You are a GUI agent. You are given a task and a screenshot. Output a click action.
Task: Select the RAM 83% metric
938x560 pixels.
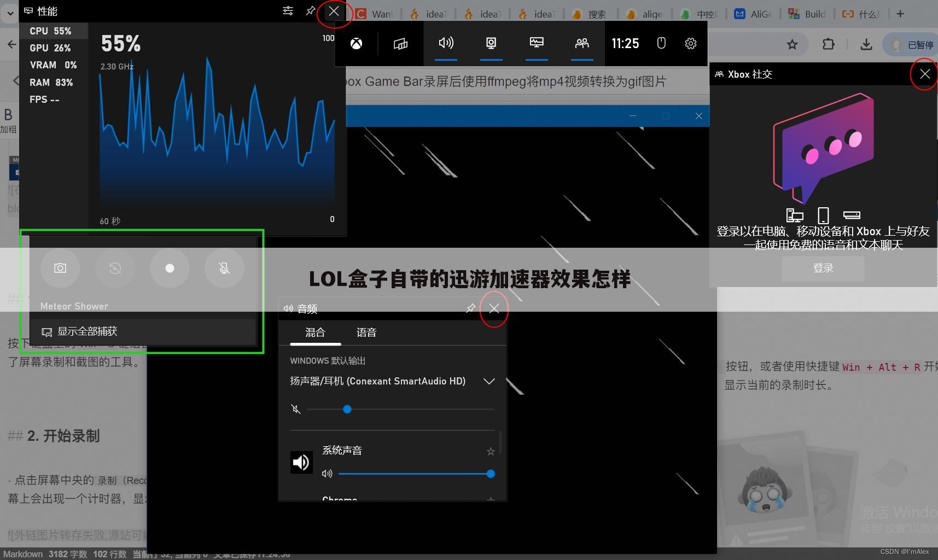(54, 83)
